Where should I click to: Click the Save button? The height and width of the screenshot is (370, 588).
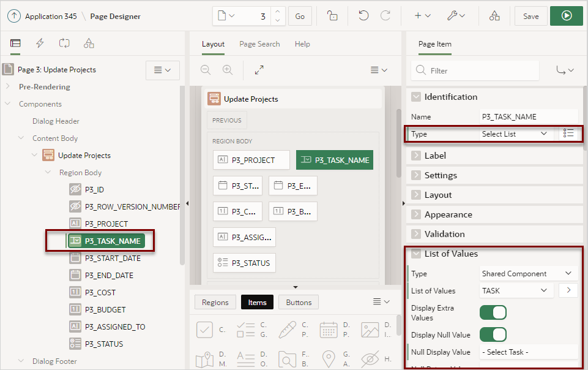(x=530, y=16)
